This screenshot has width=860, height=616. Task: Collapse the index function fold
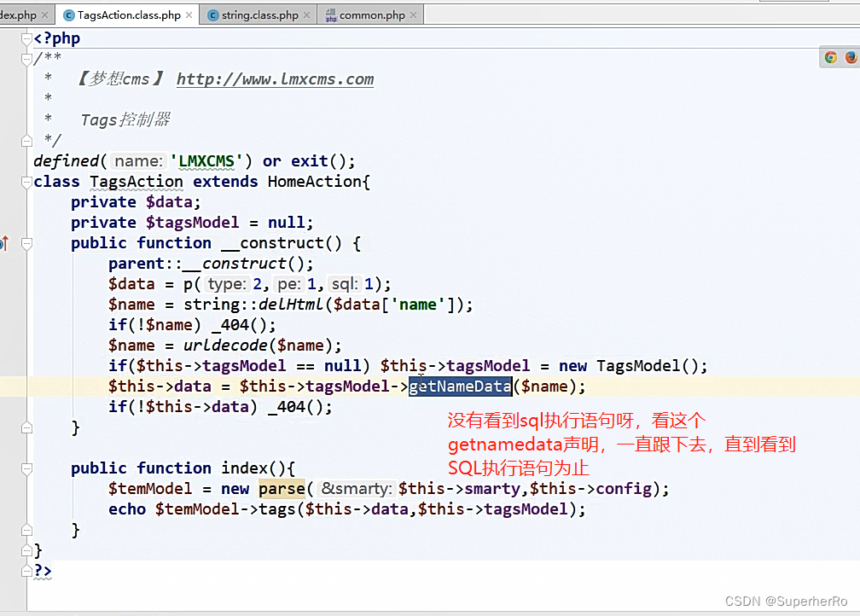[26, 468]
